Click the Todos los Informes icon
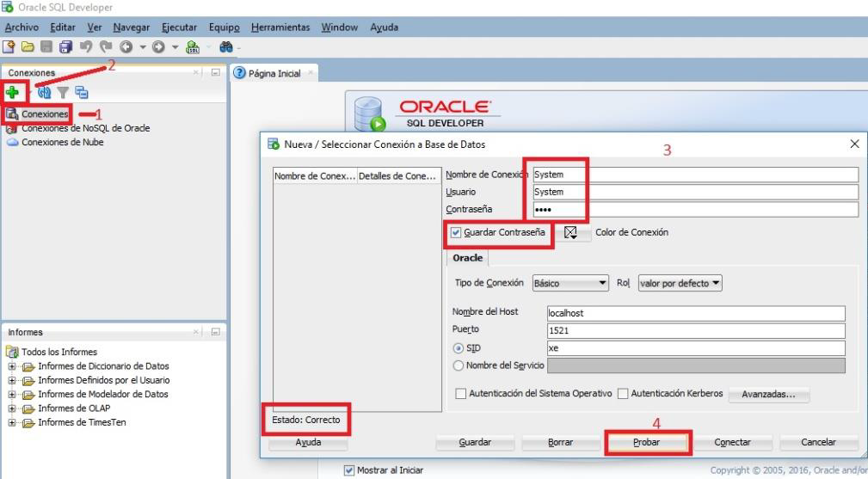Screen dimensions: 868x479 point(12,352)
